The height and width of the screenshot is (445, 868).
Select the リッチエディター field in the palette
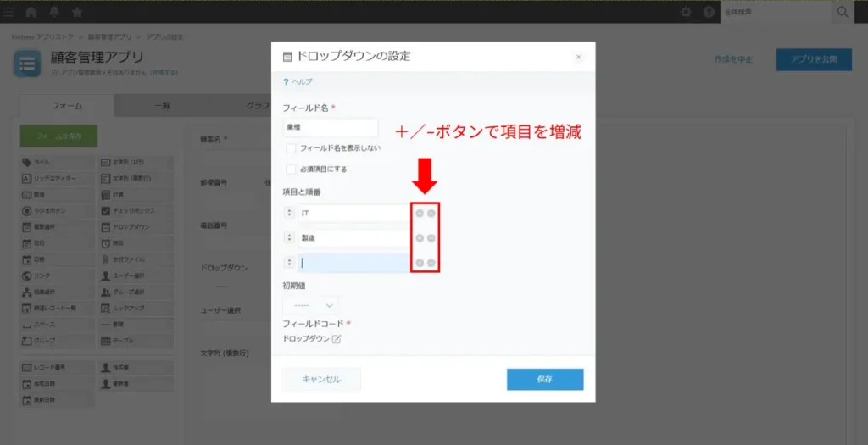pos(57,178)
